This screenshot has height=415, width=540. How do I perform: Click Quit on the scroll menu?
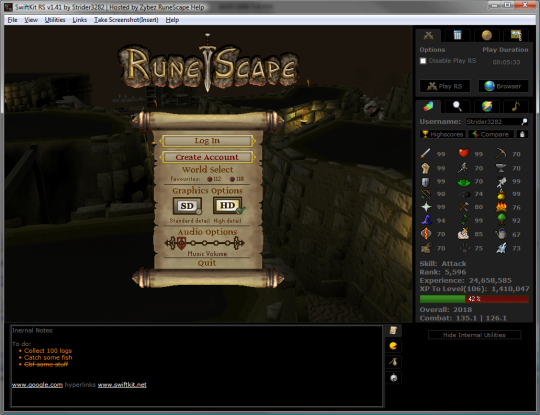click(x=207, y=263)
